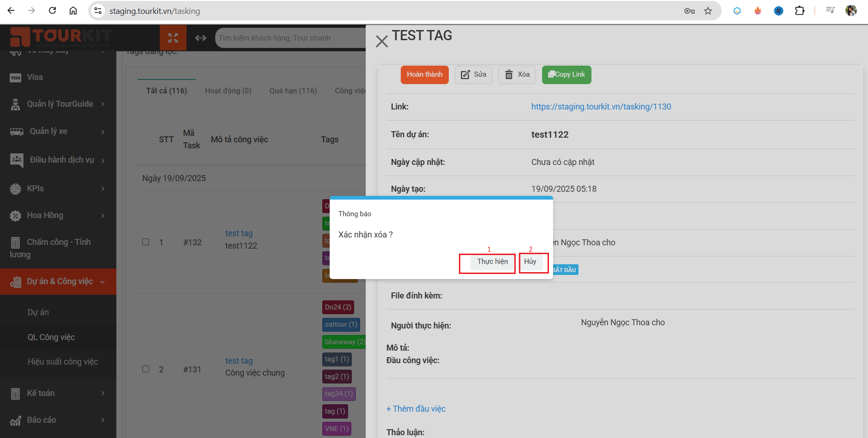Screen dimensions: 868x438
Task: Click the Dn24 (2) colored tag
Action: (x=338, y=307)
